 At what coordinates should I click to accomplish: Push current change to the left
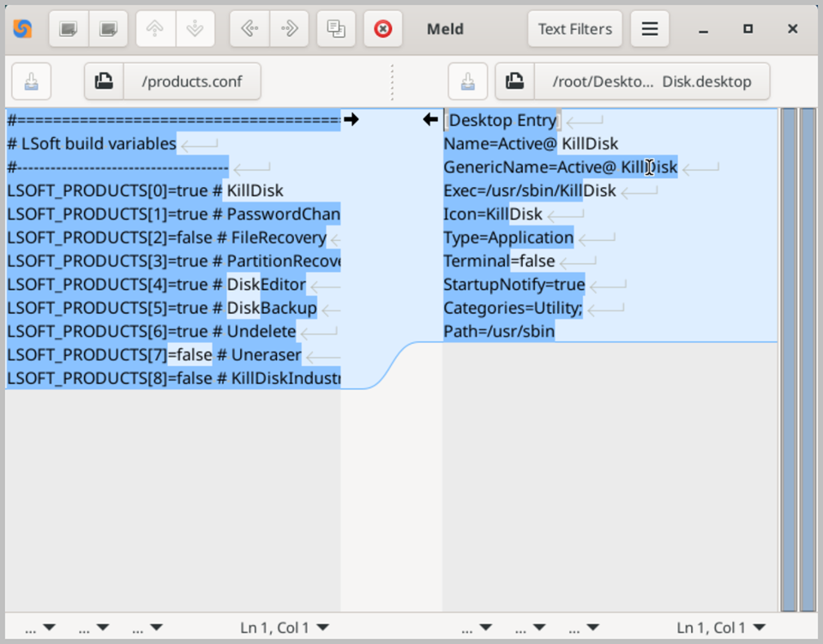249,29
